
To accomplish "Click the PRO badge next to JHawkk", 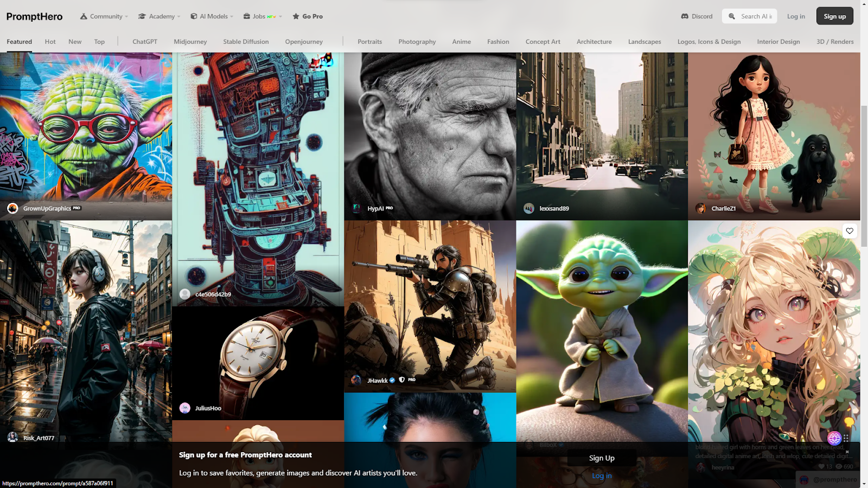I will (412, 380).
